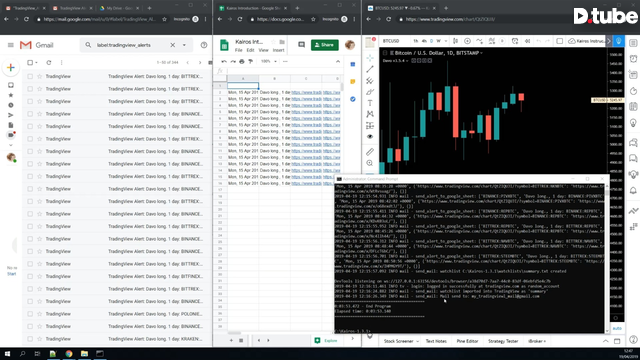Select the measure ruler tool in TradingView
This screenshot has height=360, width=640.
[x=370, y=152]
